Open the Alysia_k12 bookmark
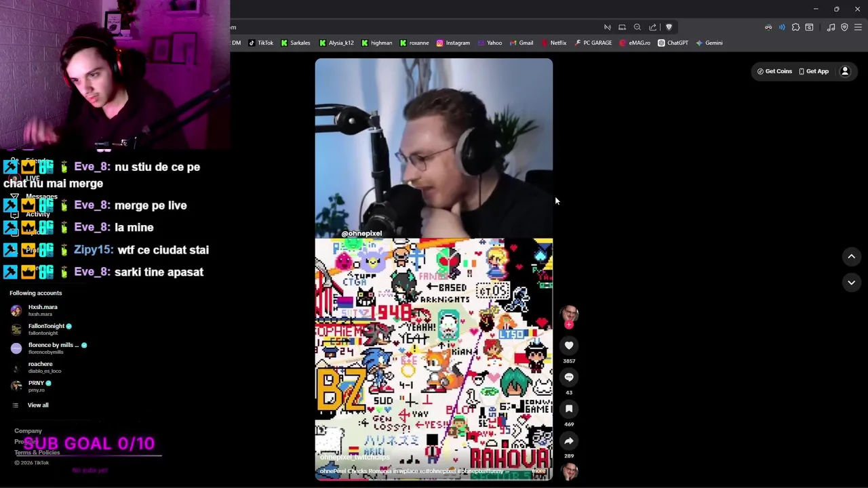The width and height of the screenshot is (868, 488). [336, 43]
